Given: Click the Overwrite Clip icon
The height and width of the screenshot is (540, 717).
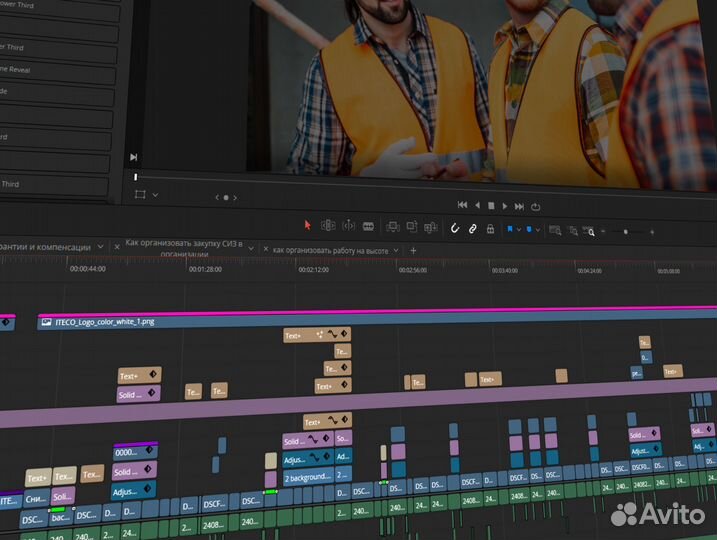Looking at the screenshot, I should 412,228.
